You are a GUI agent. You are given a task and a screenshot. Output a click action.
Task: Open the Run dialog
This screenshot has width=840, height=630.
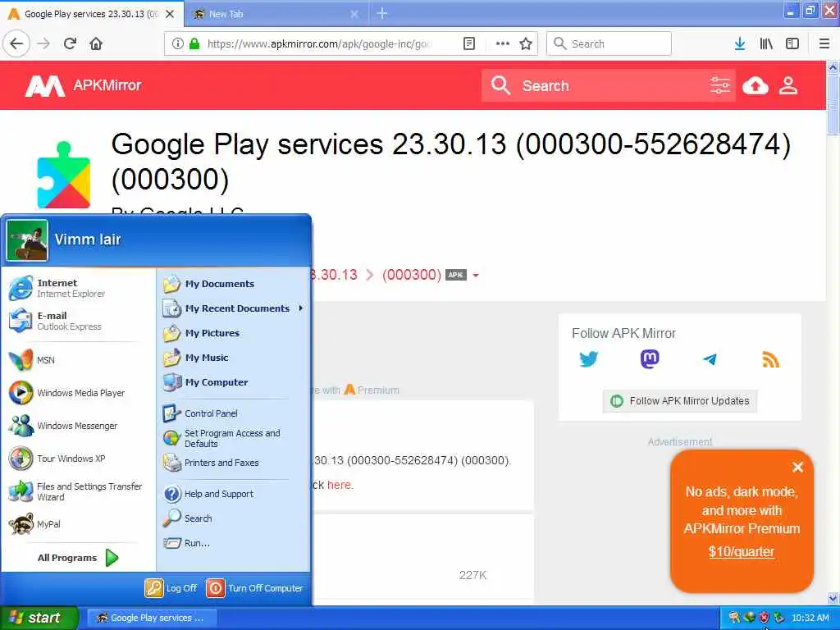233,543
